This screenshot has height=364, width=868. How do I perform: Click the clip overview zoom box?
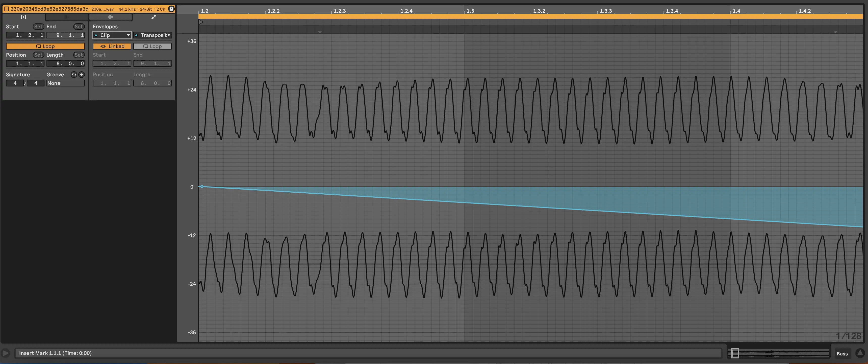[x=735, y=353]
